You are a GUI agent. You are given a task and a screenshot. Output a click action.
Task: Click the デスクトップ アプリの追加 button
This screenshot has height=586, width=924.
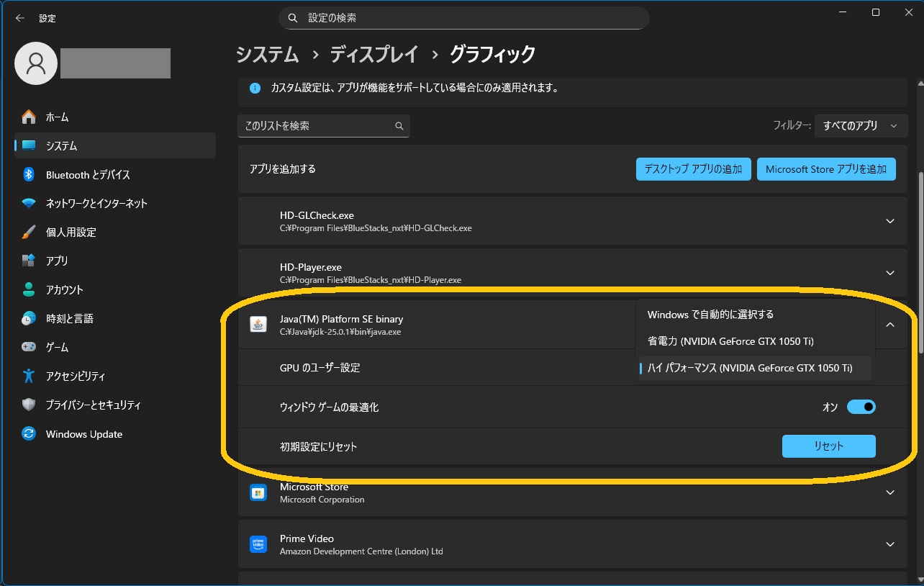click(693, 169)
